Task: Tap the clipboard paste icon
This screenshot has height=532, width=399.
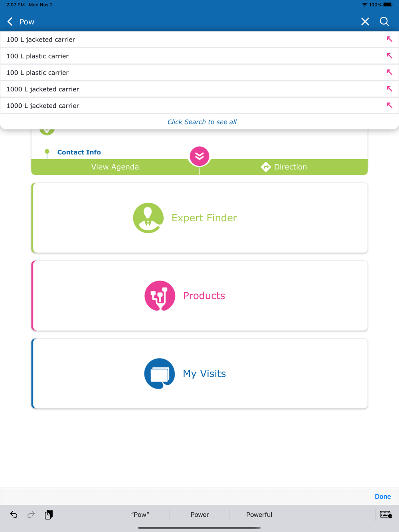Action: click(x=49, y=514)
